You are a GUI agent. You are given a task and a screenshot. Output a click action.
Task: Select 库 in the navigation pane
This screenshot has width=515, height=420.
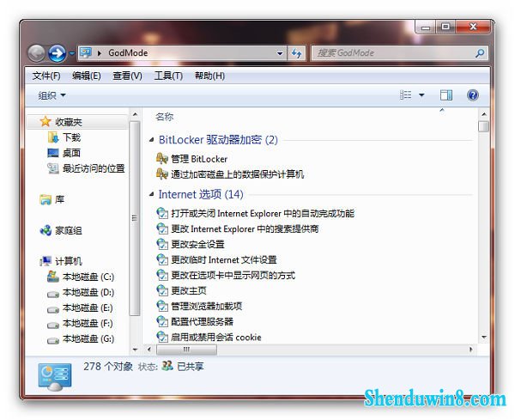(x=59, y=199)
